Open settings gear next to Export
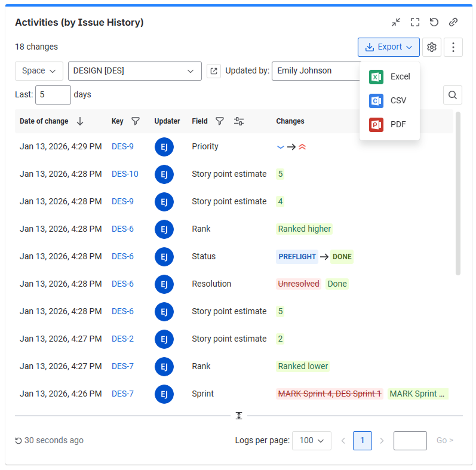 [x=432, y=47]
